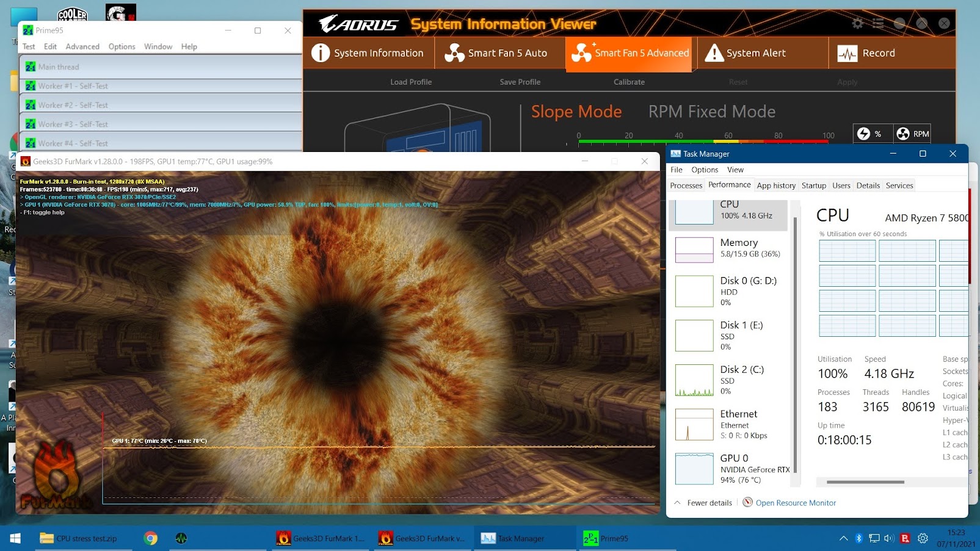Open the Prime95 Options menu
Image resolution: width=980 pixels, height=551 pixels.
tap(122, 46)
